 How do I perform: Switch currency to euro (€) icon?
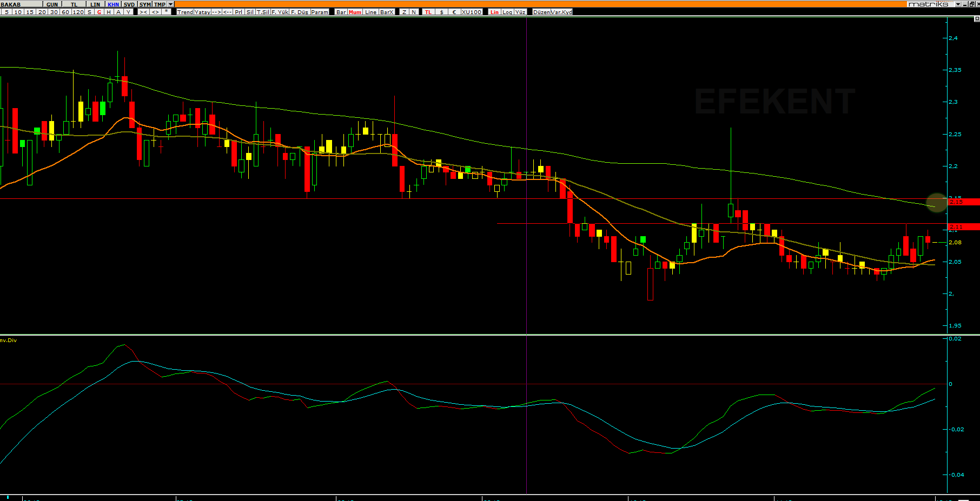(x=454, y=12)
